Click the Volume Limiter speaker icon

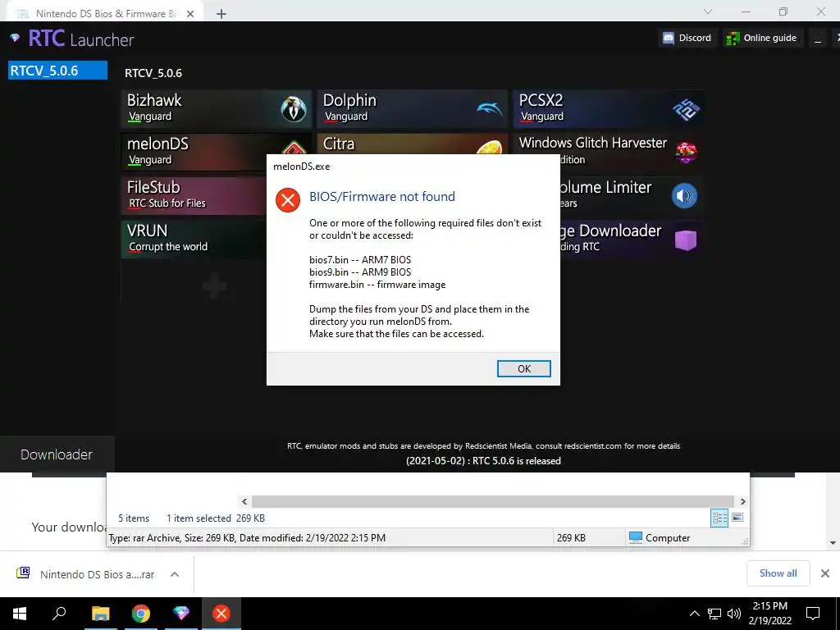pyautogui.click(x=684, y=195)
